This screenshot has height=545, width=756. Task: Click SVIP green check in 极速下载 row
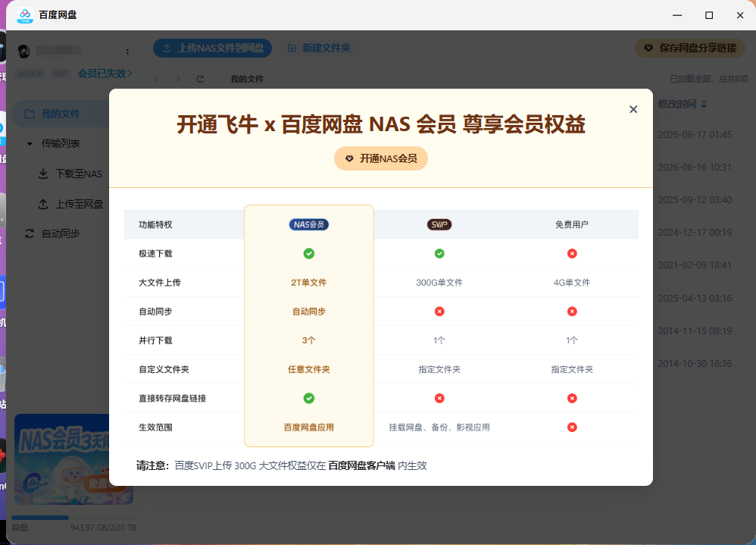(x=439, y=253)
